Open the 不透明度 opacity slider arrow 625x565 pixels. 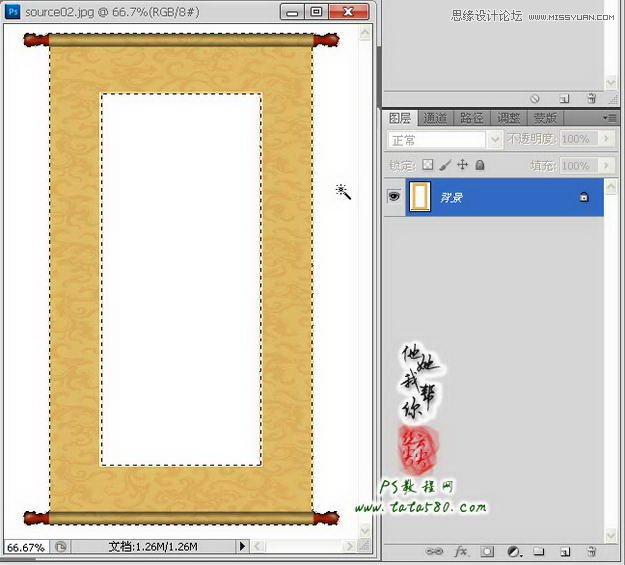click(606, 139)
